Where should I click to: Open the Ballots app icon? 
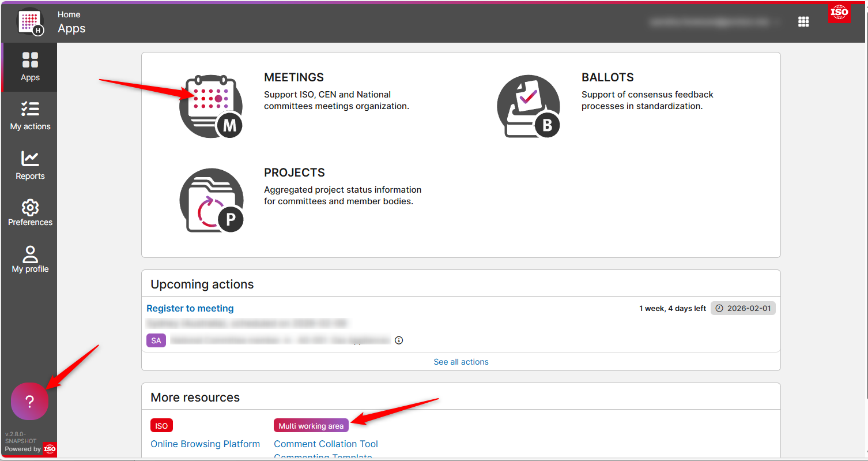(529, 106)
